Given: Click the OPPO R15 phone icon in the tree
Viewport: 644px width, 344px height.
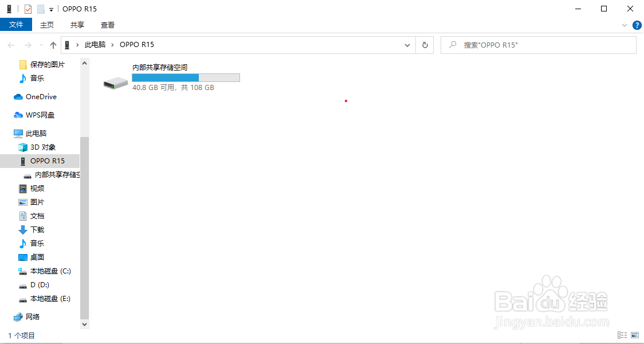Looking at the screenshot, I should 23,161.
